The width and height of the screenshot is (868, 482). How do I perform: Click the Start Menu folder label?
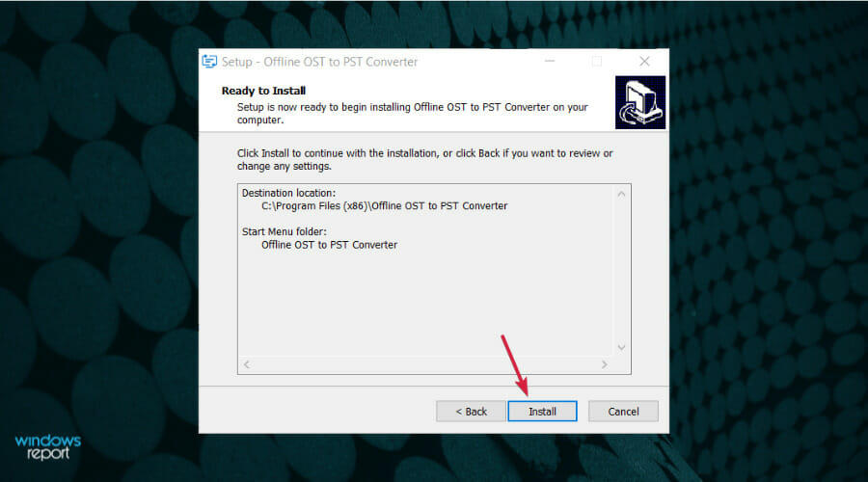[x=284, y=232]
